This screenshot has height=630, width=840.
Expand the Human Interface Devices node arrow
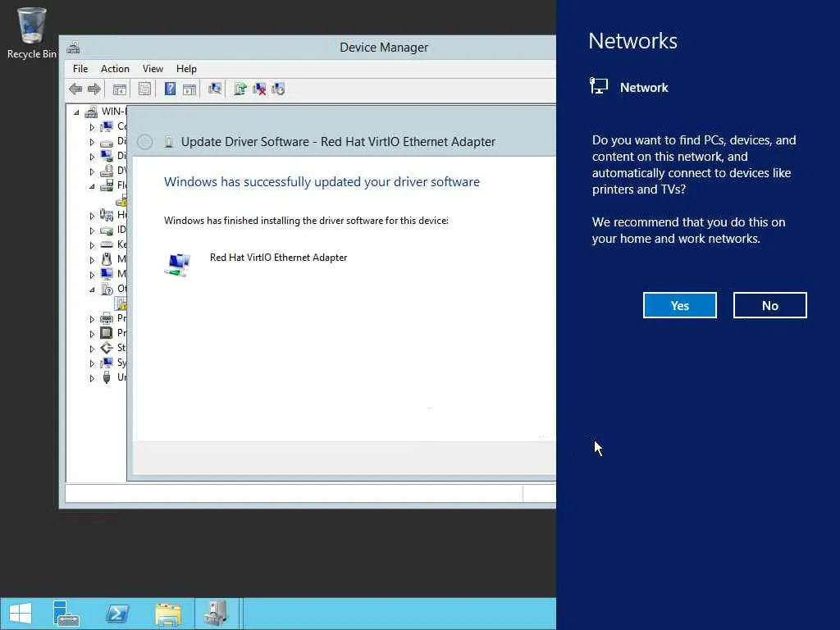(x=92, y=216)
